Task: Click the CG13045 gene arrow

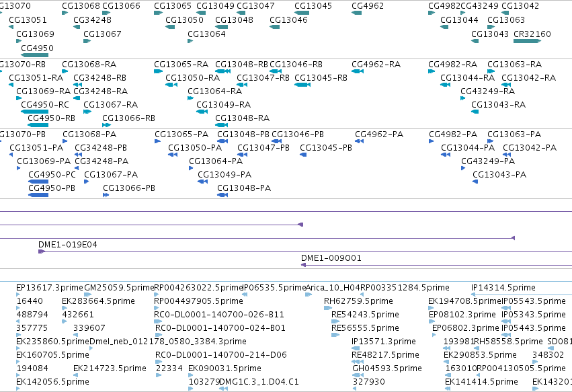Action: [x=302, y=13]
